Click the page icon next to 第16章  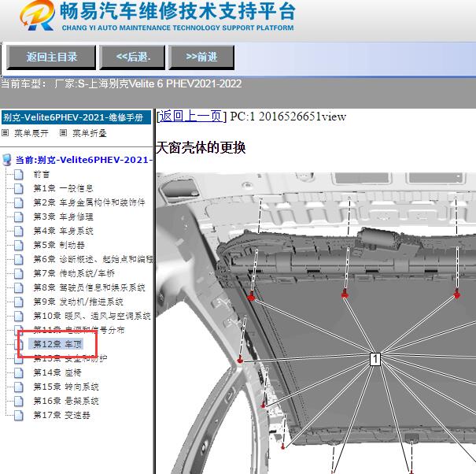19,401
